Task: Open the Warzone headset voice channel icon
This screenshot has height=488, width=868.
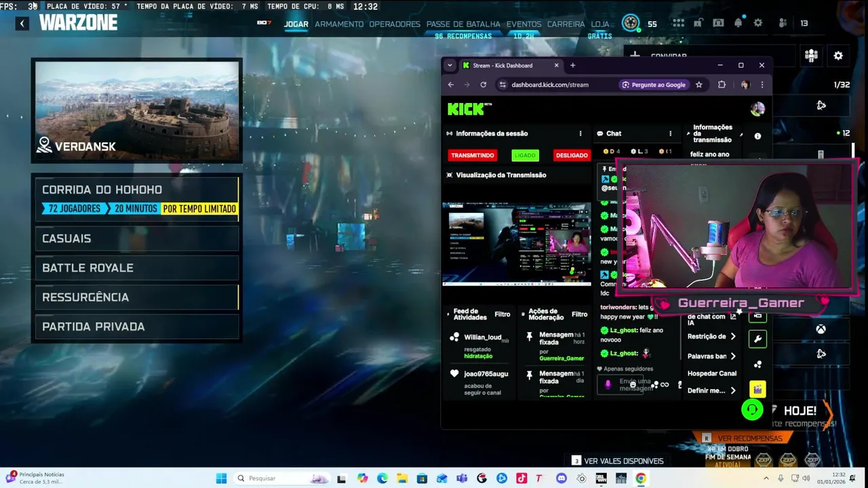Action: (x=718, y=23)
